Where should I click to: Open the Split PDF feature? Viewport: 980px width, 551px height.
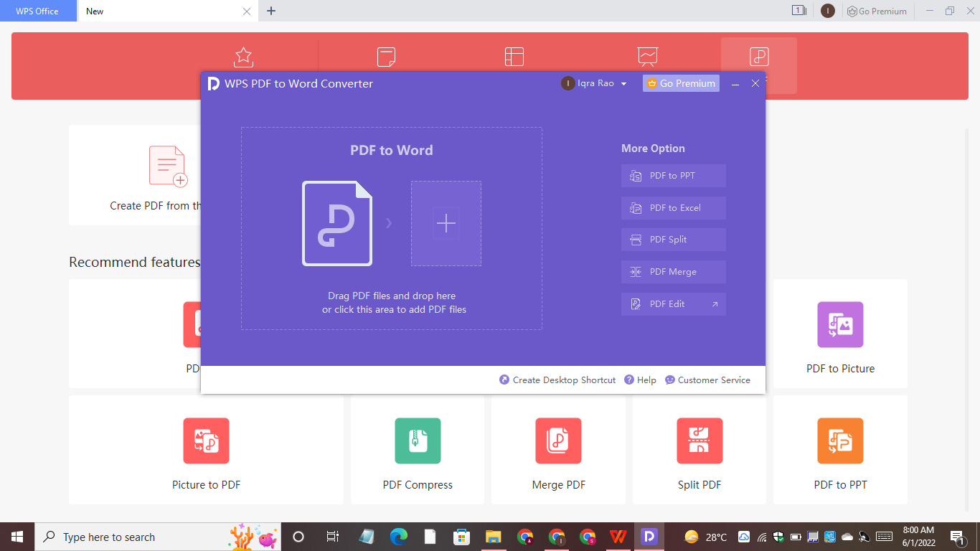pos(699,450)
